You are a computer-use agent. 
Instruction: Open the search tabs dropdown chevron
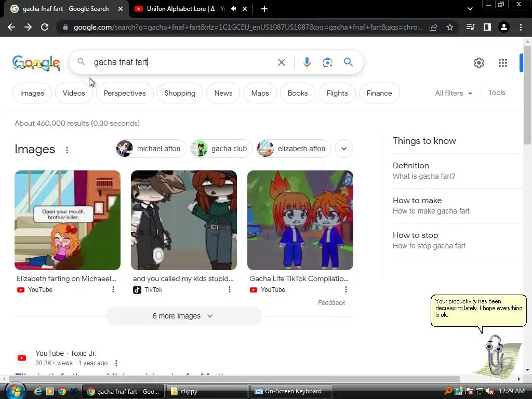[x=470, y=9]
